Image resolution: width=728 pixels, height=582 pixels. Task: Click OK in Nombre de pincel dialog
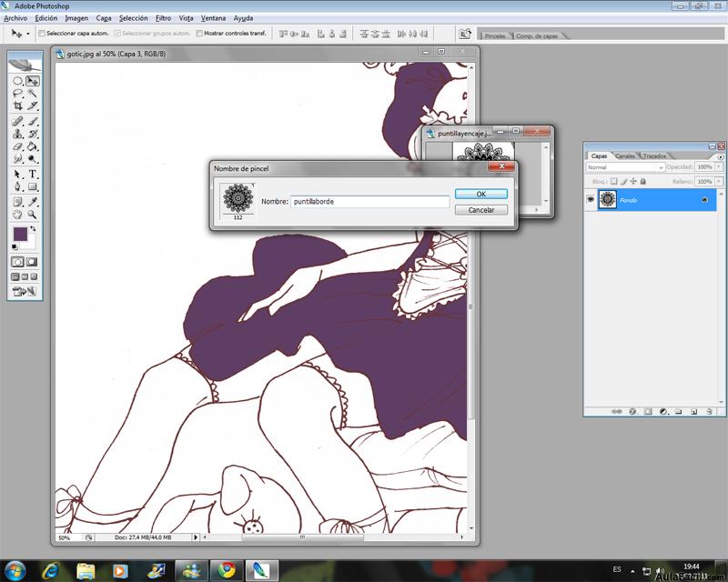[x=481, y=194]
